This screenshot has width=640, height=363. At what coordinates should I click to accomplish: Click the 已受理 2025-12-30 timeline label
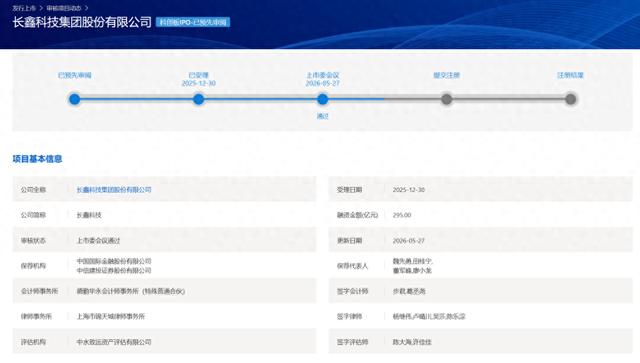coord(198,79)
